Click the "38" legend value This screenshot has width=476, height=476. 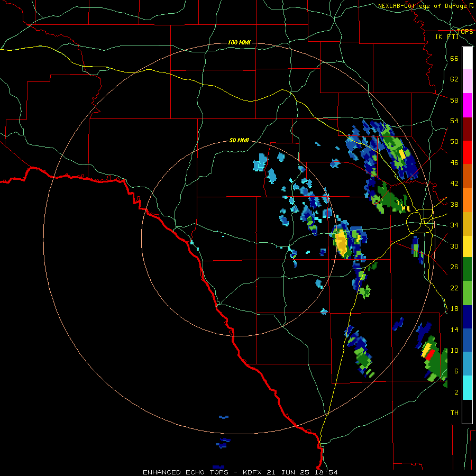(x=454, y=204)
